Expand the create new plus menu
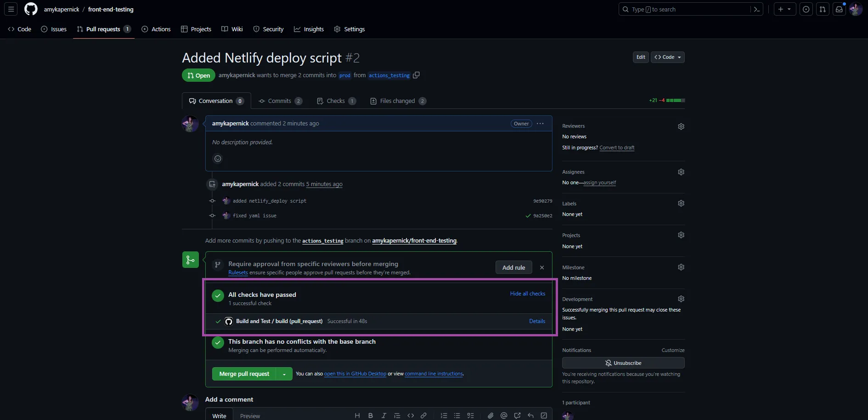The width and height of the screenshot is (868, 420). (x=784, y=9)
